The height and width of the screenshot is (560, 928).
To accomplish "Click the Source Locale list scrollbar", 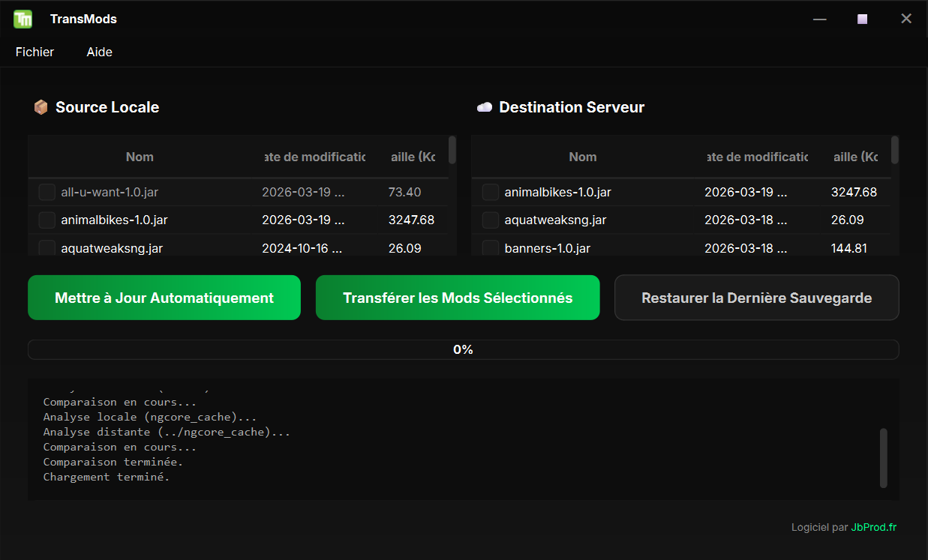I will click(452, 150).
